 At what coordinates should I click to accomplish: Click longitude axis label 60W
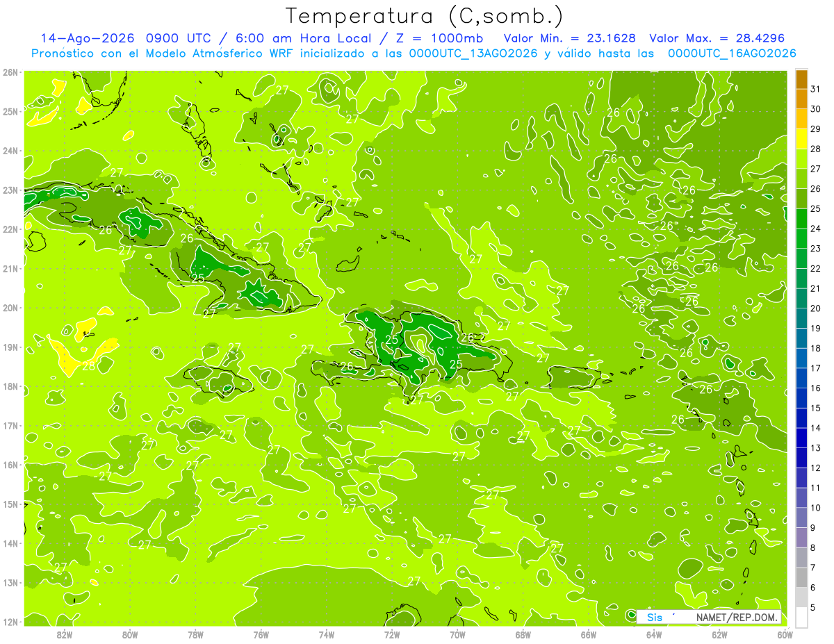point(785,634)
